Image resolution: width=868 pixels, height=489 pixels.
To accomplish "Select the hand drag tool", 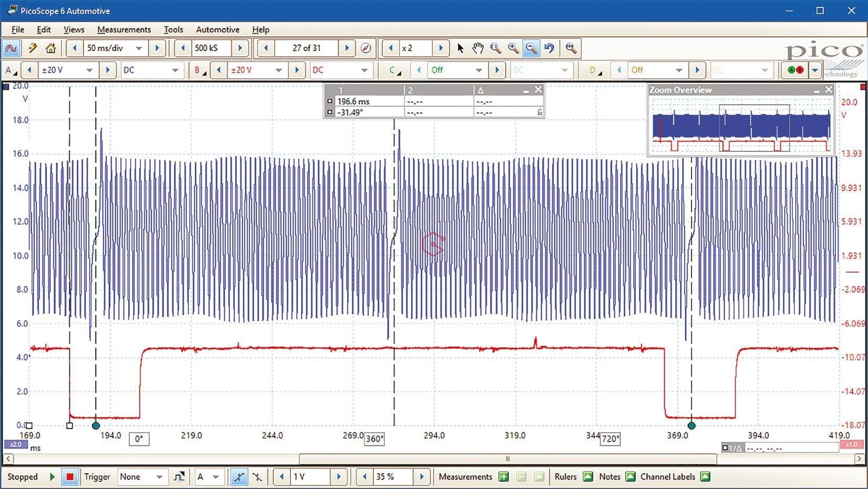I will [x=478, y=48].
